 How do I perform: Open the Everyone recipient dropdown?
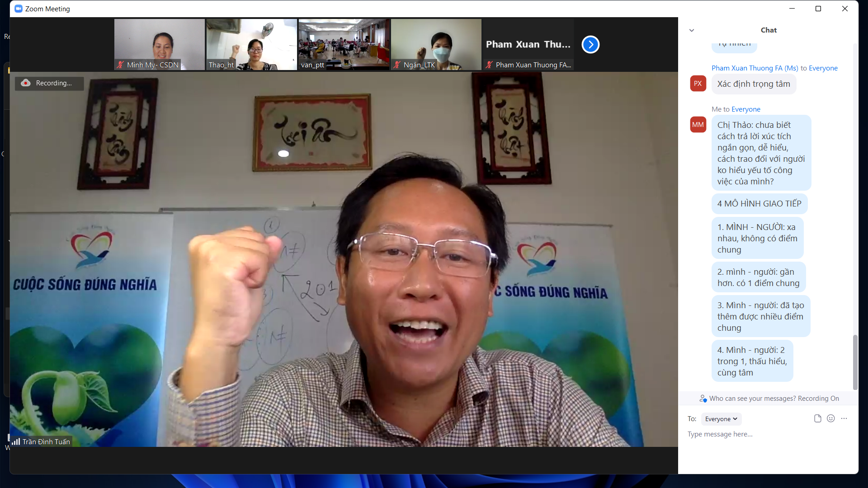(721, 419)
